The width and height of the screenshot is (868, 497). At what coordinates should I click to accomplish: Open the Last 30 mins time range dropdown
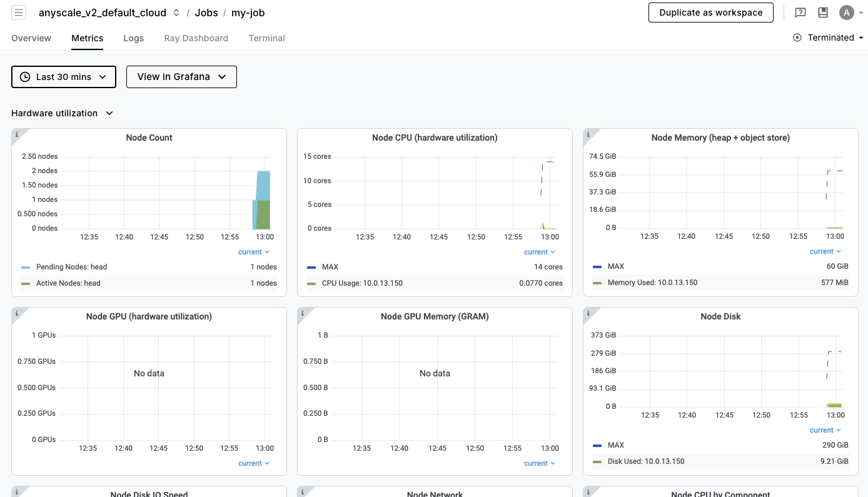64,77
